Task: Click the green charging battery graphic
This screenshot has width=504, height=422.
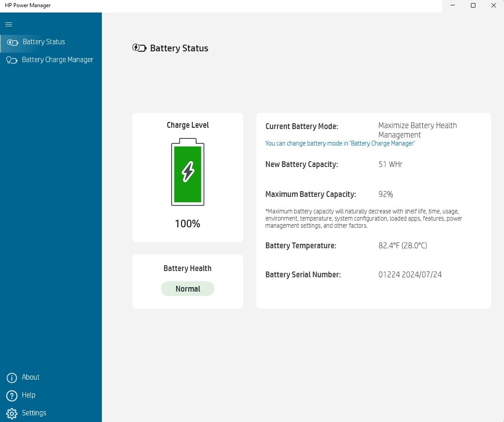Action: (188, 172)
